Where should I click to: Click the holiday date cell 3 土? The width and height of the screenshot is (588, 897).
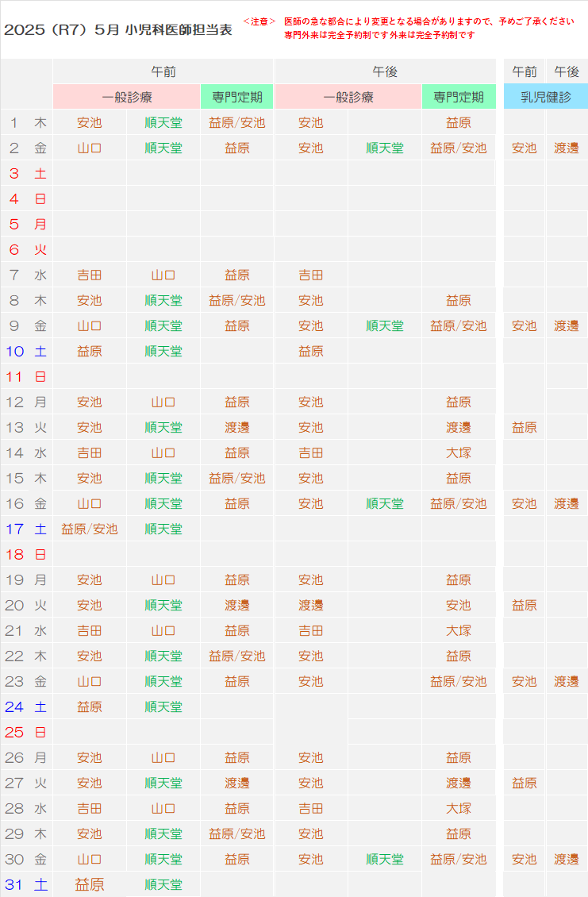tap(26, 174)
